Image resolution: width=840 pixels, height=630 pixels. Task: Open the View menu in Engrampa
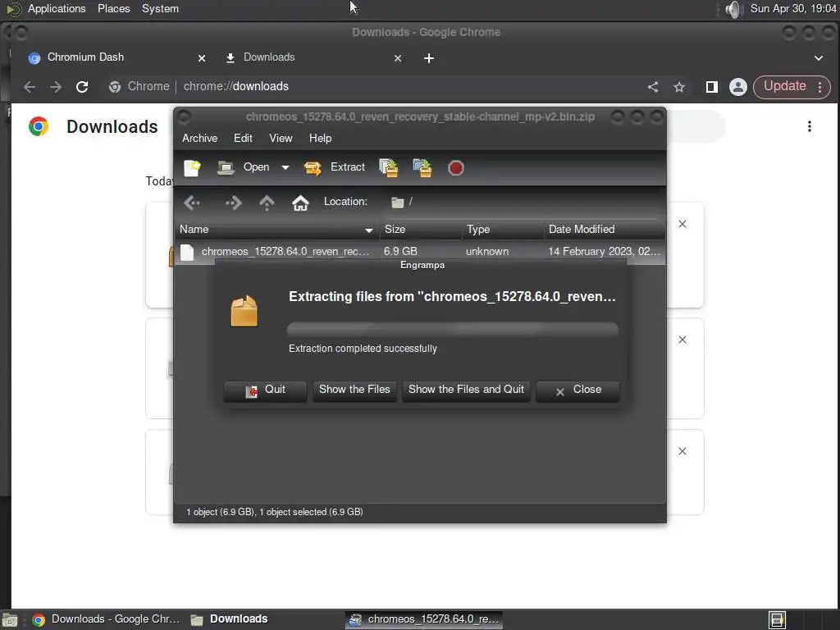click(x=281, y=138)
